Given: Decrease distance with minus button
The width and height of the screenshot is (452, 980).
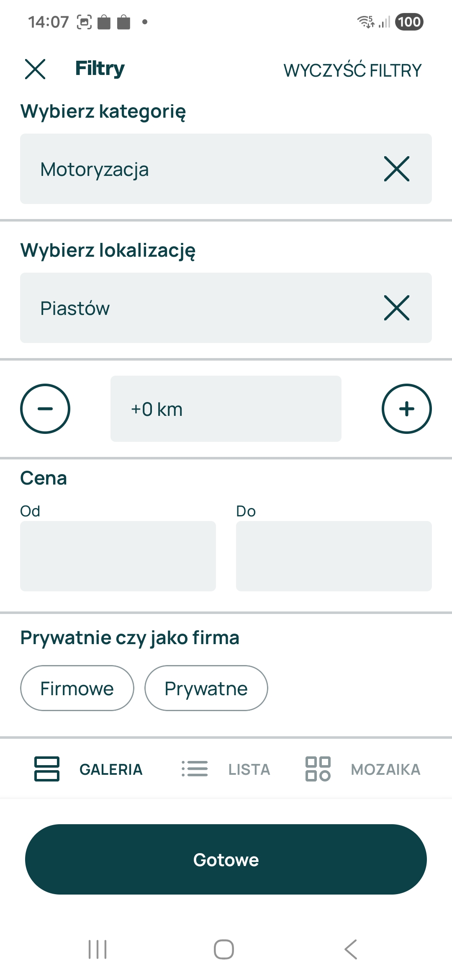Looking at the screenshot, I should click(45, 409).
